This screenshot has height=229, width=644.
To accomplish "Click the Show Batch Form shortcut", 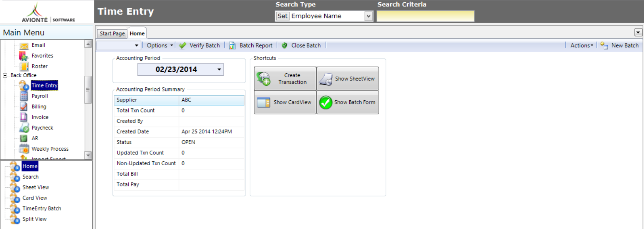I will pos(348,102).
